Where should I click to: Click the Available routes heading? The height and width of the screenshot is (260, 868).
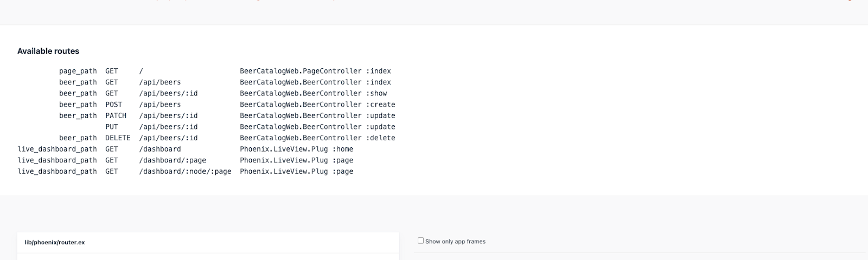[48, 51]
